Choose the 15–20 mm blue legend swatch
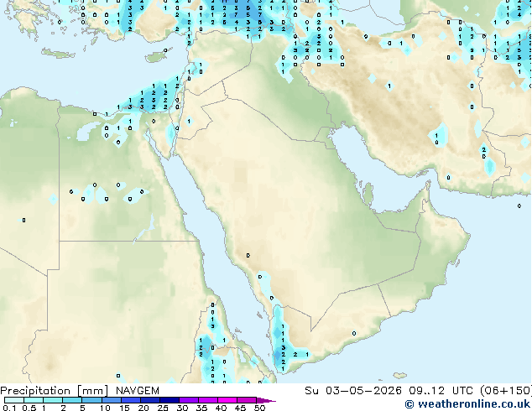The width and height of the screenshot is (532, 411). click(x=130, y=400)
